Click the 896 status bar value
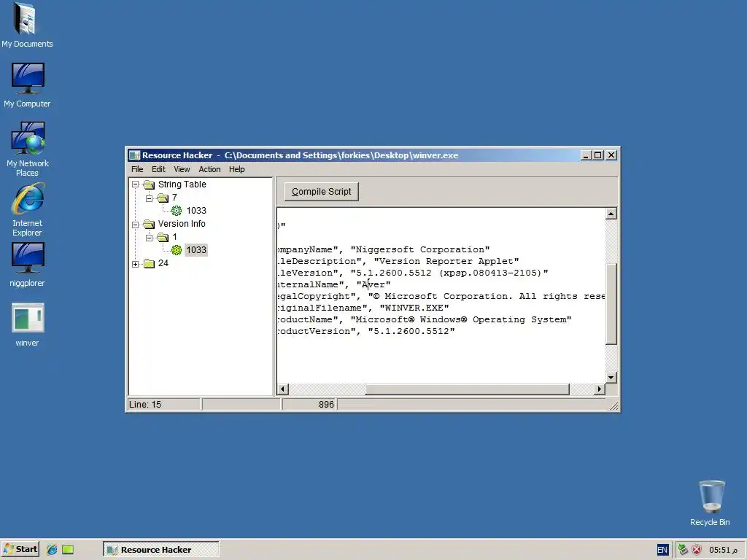This screenshot has width=747, height=560. (309, 404)
